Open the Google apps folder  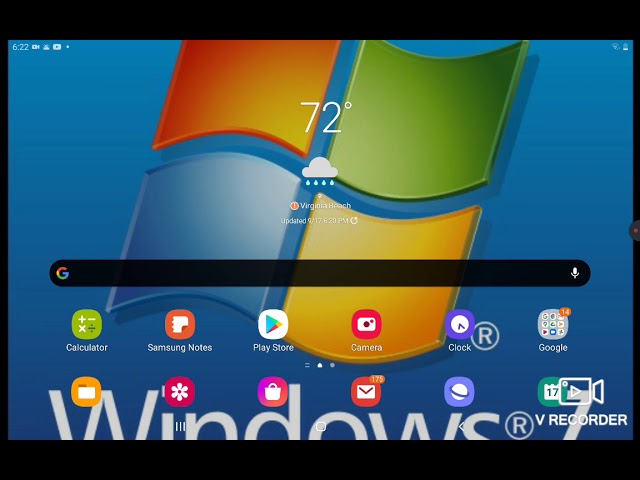(x=553, y=324)
